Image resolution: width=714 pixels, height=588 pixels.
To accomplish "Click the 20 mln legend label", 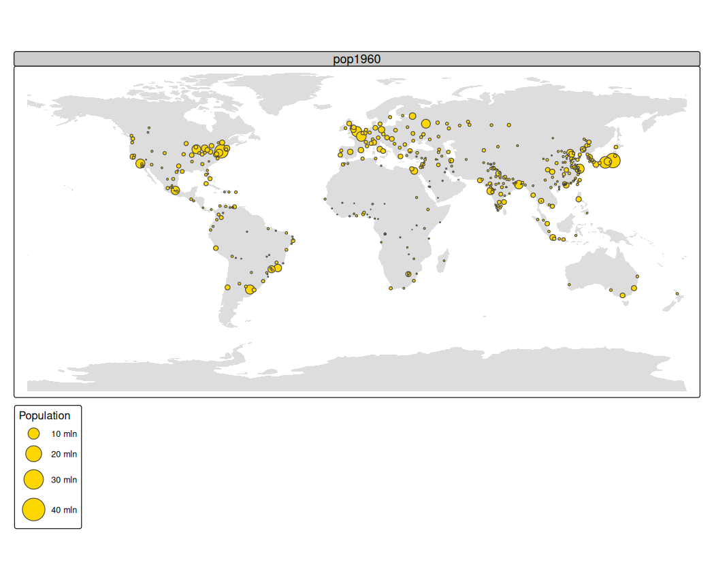I will [64, 454].
